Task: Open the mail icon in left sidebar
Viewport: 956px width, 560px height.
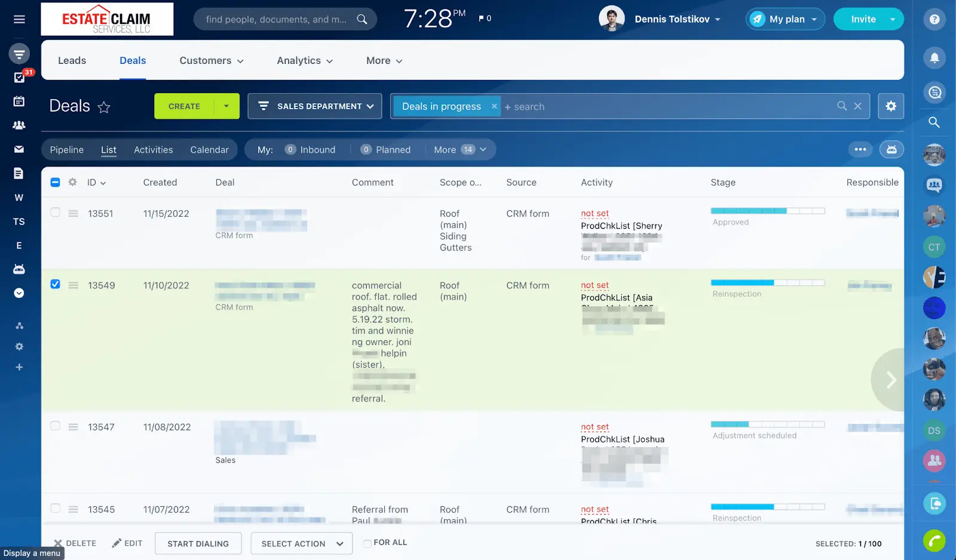Action: click(19, 149)
